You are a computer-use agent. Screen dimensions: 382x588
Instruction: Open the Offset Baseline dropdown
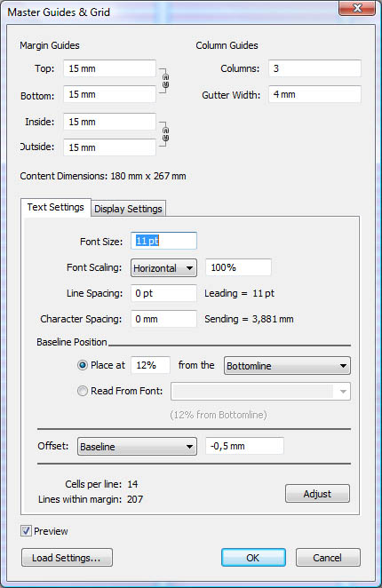click(x=137, y=446)
